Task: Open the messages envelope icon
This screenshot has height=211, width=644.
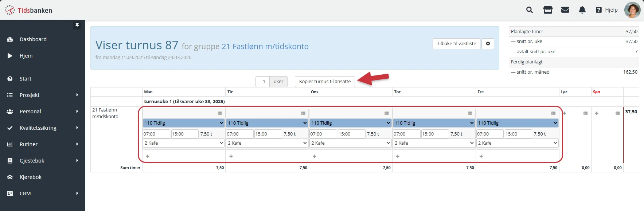Action: [x=565, y=10]
